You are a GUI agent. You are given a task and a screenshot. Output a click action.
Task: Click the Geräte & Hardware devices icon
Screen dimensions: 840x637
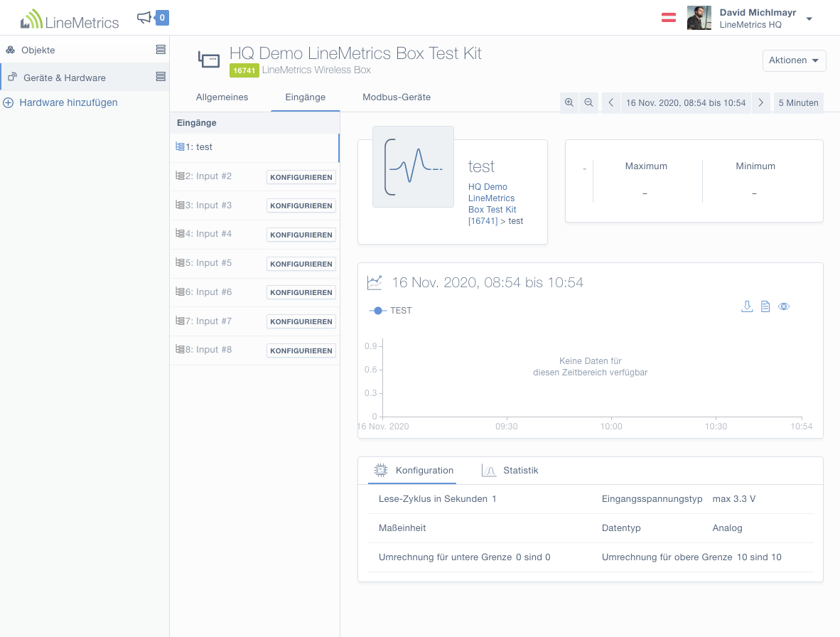coord(12,77)
